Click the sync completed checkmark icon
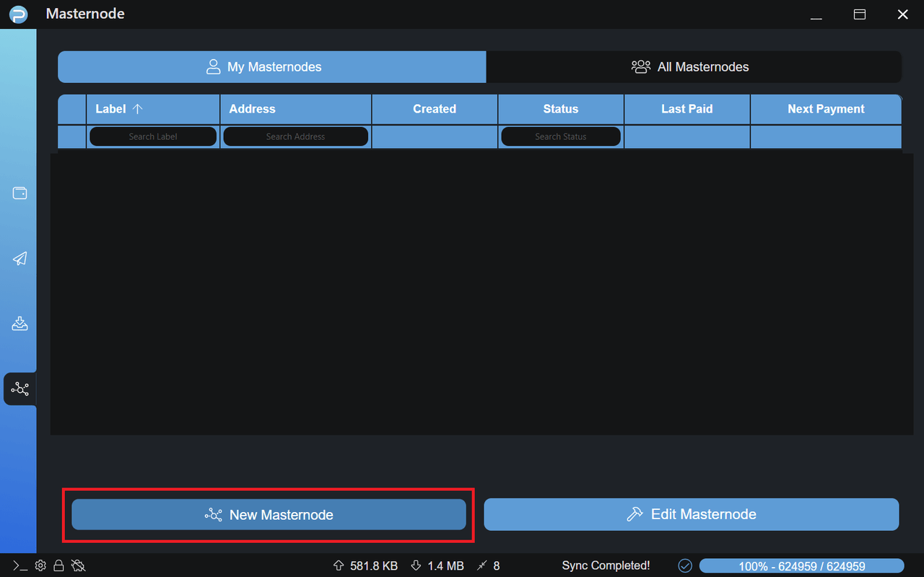Viewport: 924px width, 577px height. click(x=685, y=565)
